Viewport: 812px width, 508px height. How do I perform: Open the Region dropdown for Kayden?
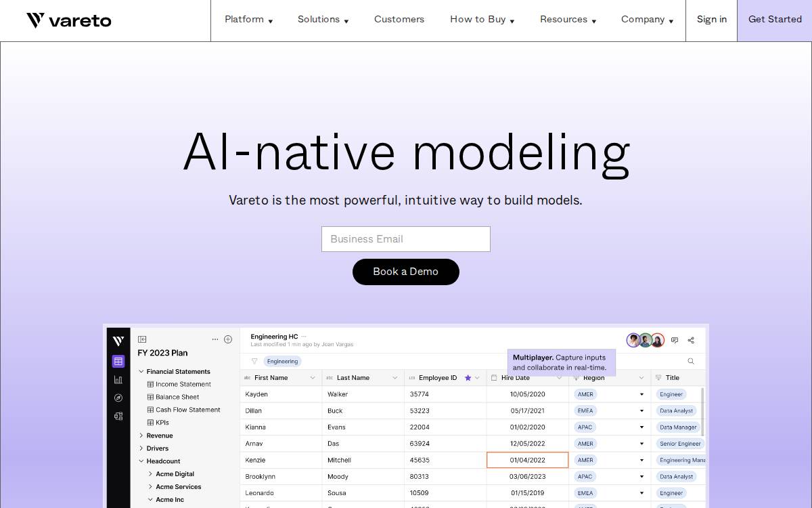(642, 394)
